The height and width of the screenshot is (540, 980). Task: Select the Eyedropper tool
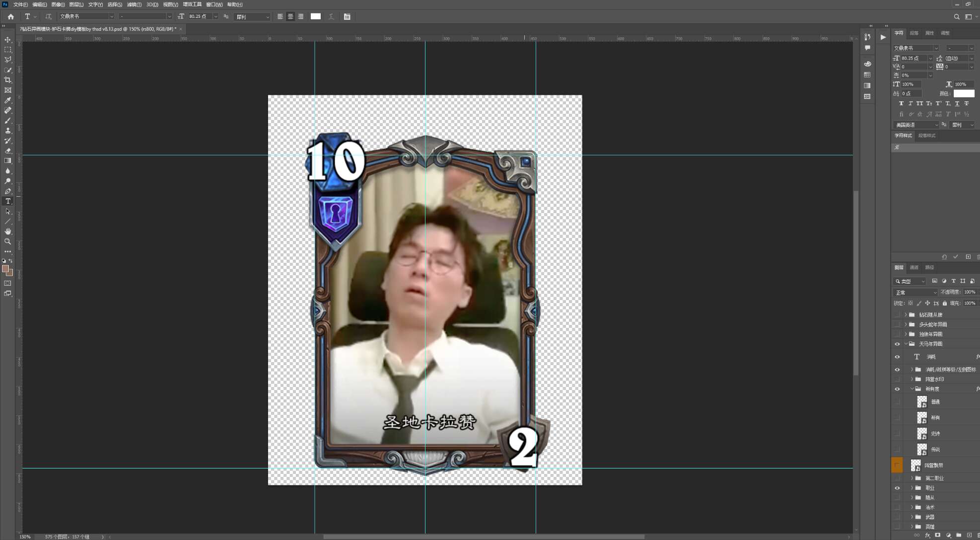tap(7, 100)
